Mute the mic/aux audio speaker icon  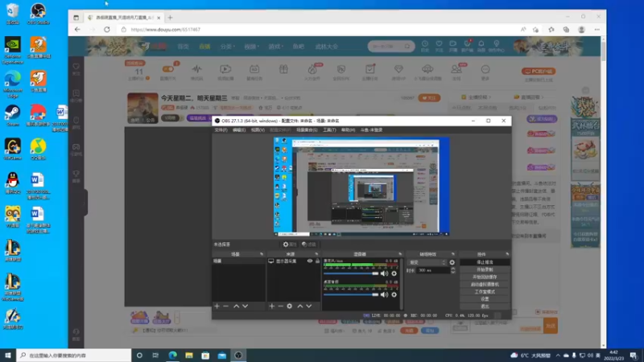coord(384,274)
